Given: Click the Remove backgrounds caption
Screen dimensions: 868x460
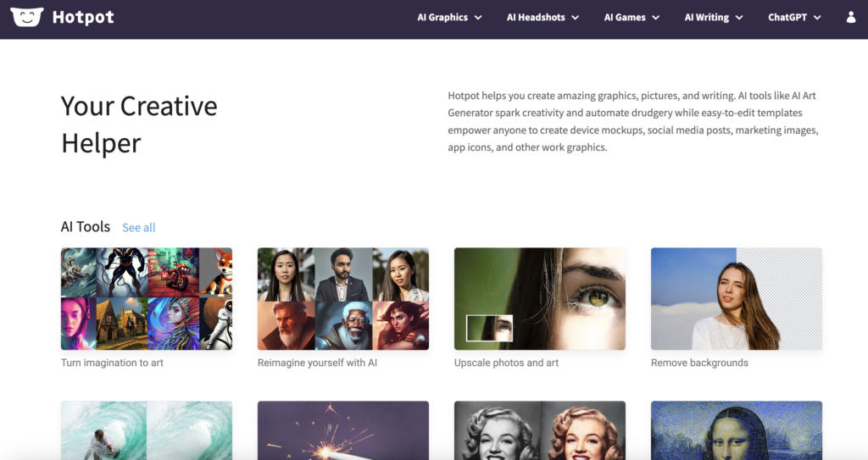Looking at the screenshot, I should coord(699,363).
